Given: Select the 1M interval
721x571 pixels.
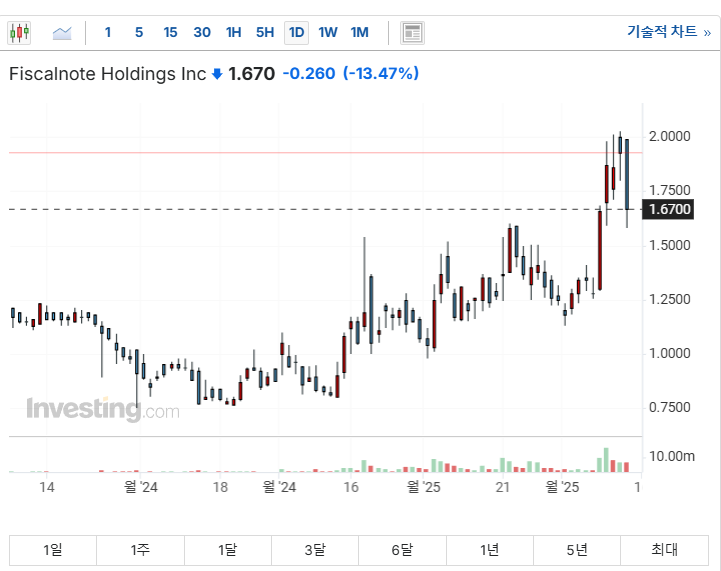Looking at the screenshot, I should (x=360, y=32).
